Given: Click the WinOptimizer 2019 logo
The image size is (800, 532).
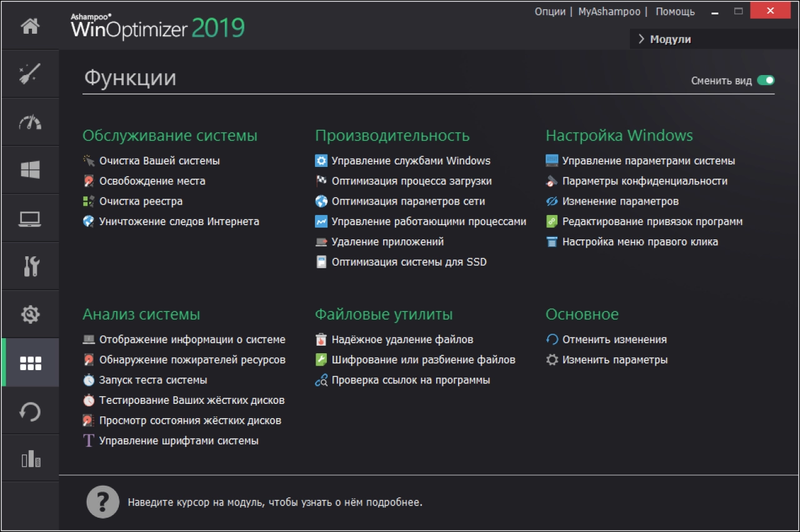Looking at the screenshot, I should (158, 26).
